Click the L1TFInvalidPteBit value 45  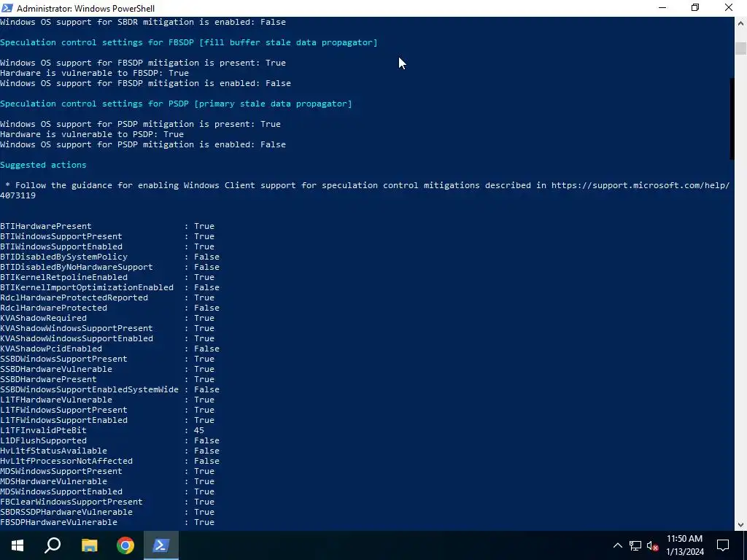pyautogui.click(x=199, y=430)
